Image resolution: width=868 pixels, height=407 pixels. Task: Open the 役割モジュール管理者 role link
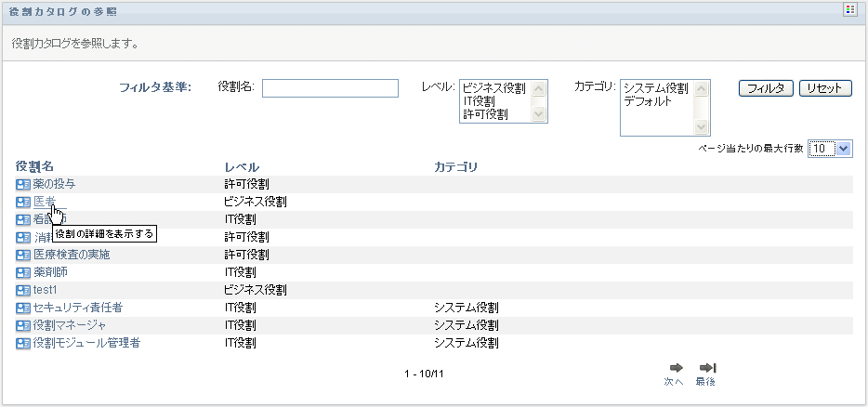(x=86, y=344)
